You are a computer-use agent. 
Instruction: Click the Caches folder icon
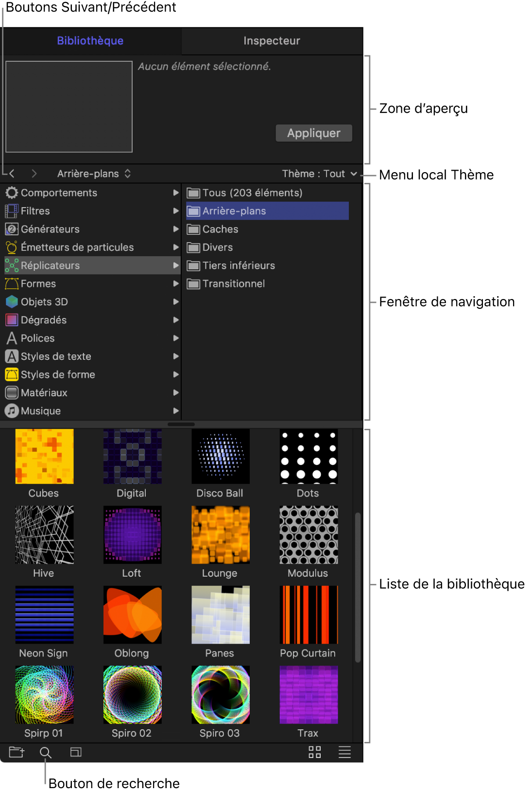194,229
